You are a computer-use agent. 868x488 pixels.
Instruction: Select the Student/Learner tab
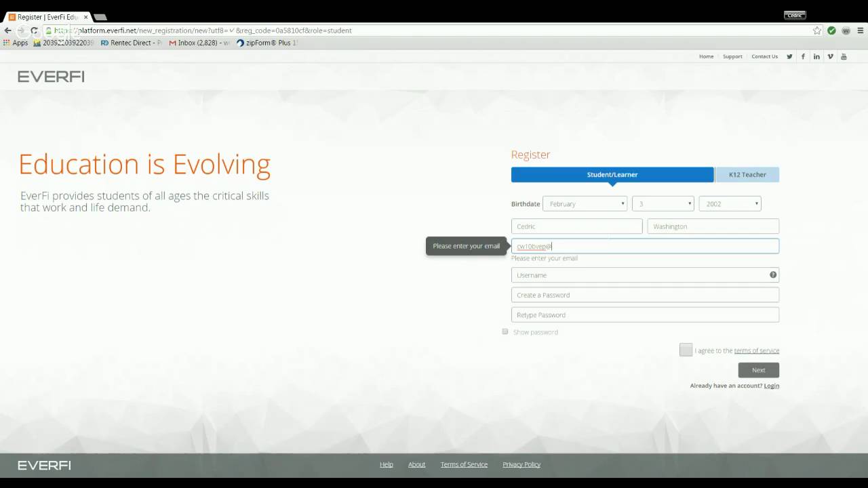612,174
